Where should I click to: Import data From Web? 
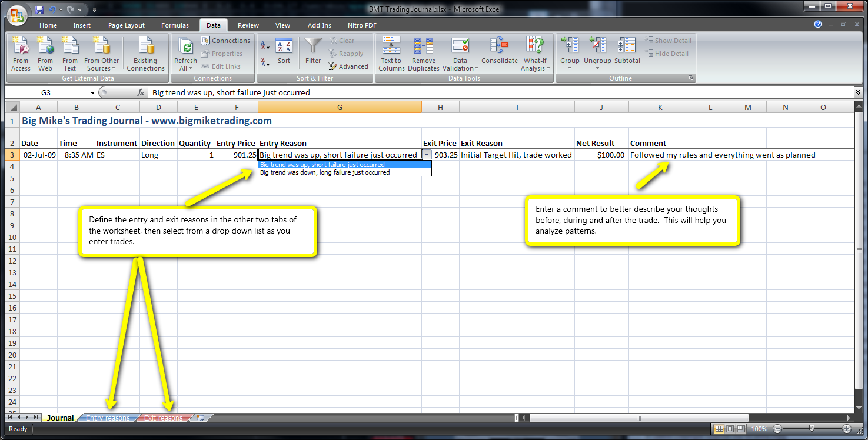click(45, 54)
